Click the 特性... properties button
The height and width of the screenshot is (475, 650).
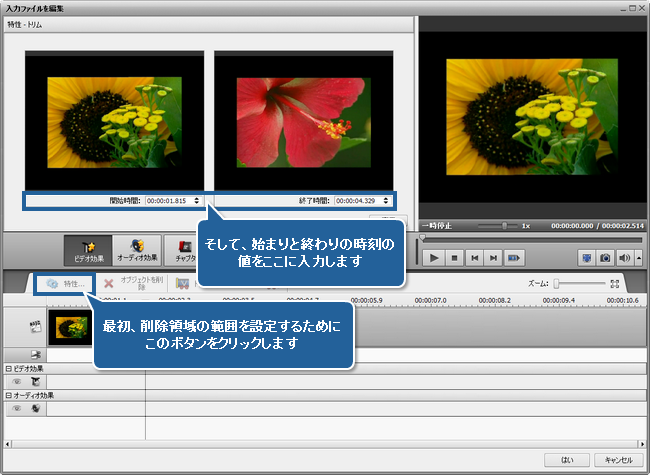pyautogui.click(x=65, y=284)
